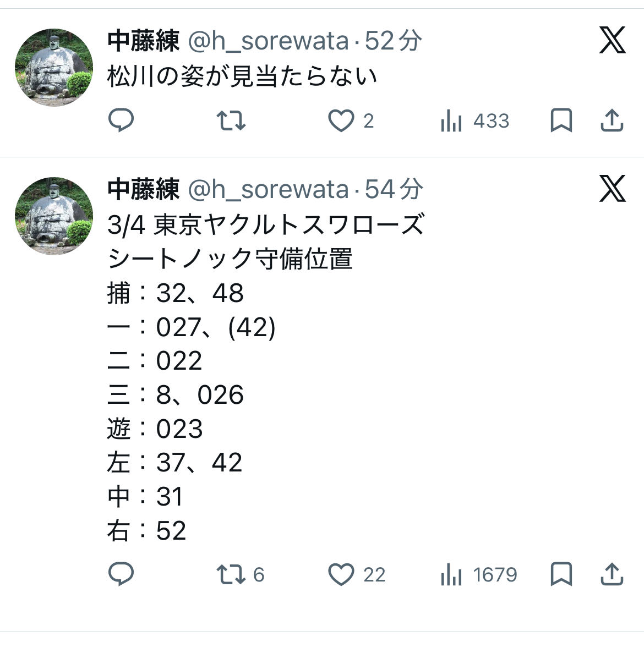Open @h_sorewata handle on second tweet
644x653 pixels.
coord(269,190)
